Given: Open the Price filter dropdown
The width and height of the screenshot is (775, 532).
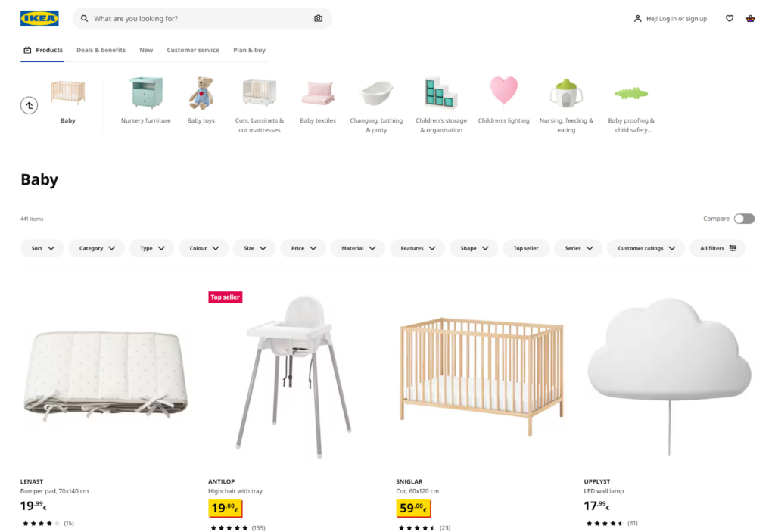Looking at the screenshot, I should (303, 248).
